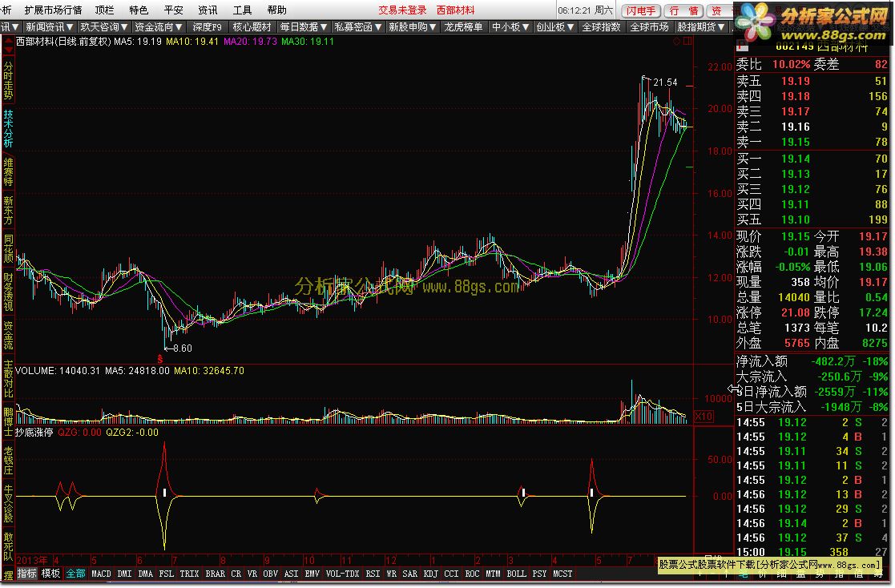This screenshot has height=588, width=895.
Task: Open 深度F9 toolbar item
Action: [207, 26]
